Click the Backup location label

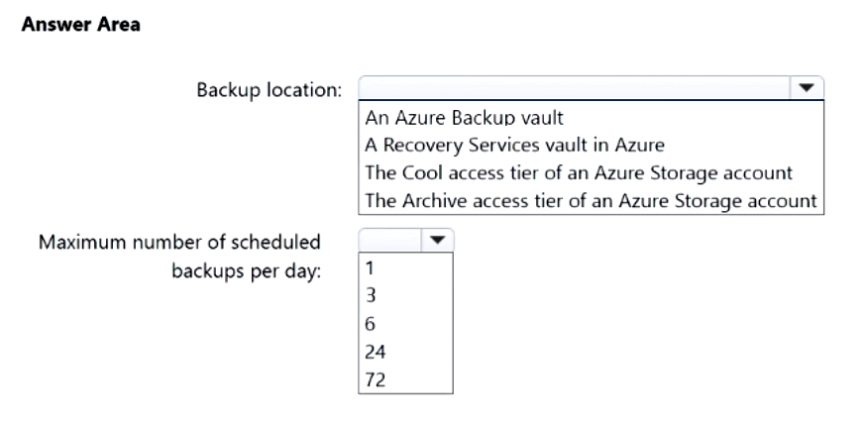(x=270, y=90)
